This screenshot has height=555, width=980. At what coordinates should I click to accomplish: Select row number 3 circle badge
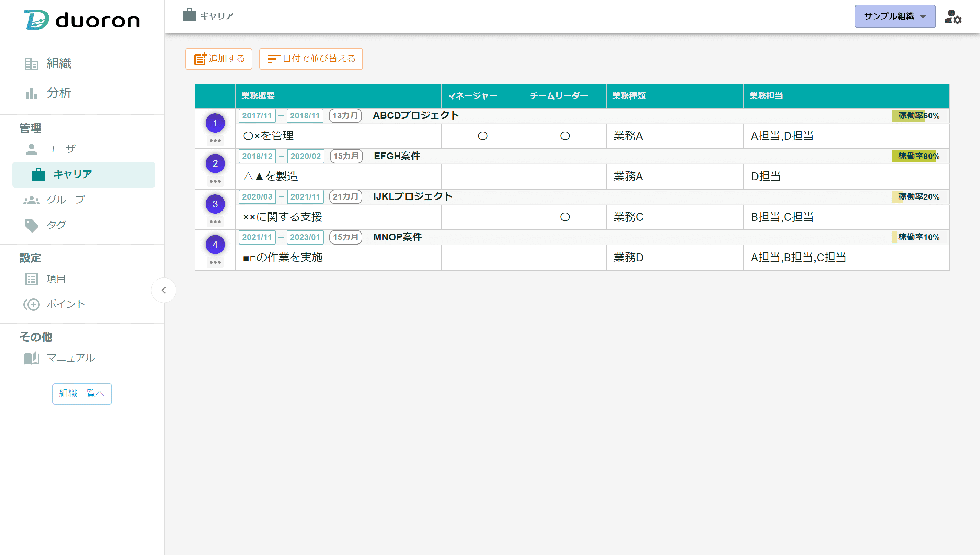(x=215, y=204)
